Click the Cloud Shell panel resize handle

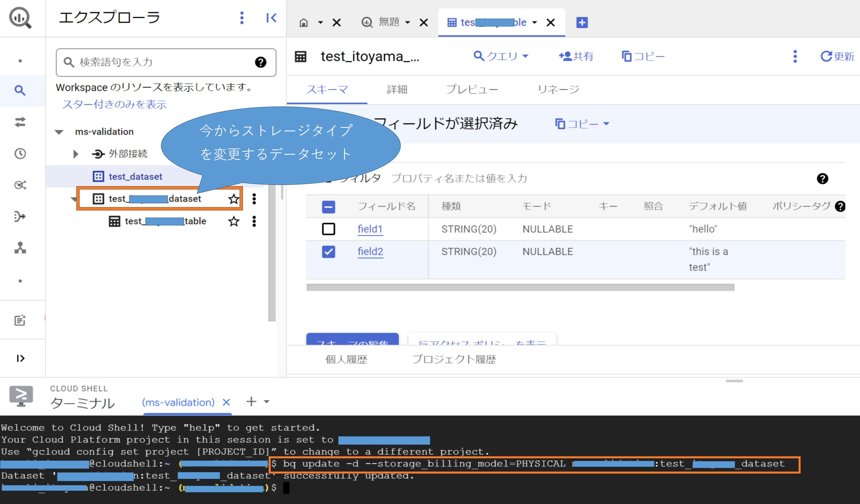(734, 381)
